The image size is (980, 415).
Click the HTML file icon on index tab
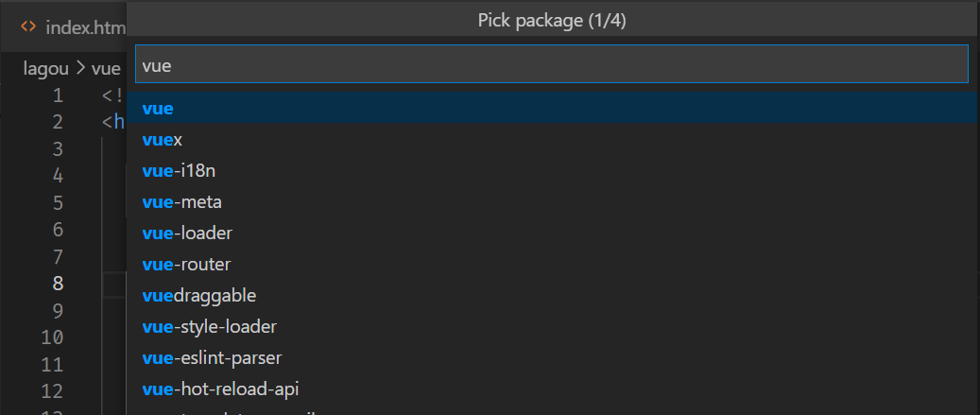pyautogui.click(x=28, y=26)
